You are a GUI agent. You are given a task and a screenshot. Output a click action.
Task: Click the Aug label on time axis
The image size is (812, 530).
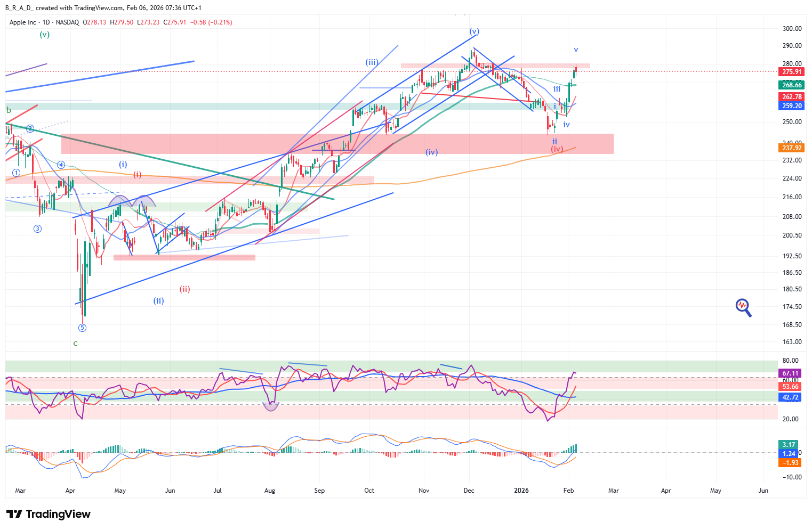[x=270, y=491]
